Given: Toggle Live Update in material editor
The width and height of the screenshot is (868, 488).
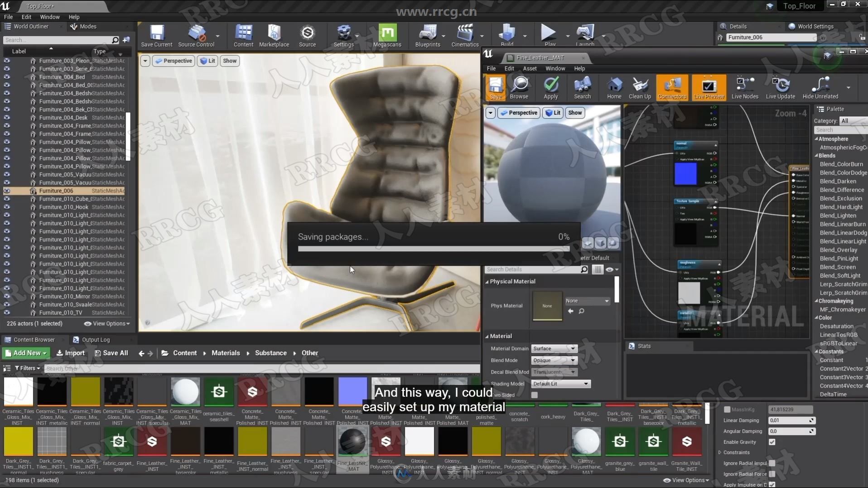Looking at the screenshot, I should (780, 87).
